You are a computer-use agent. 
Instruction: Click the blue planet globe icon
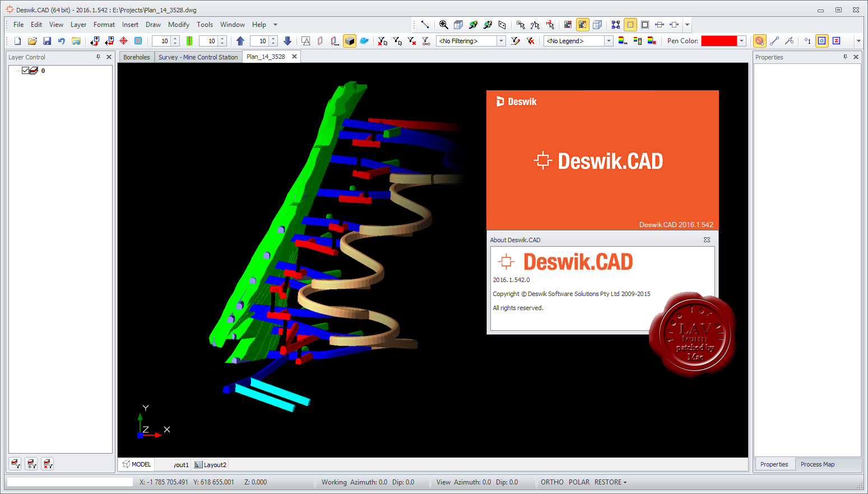point(364,41)
